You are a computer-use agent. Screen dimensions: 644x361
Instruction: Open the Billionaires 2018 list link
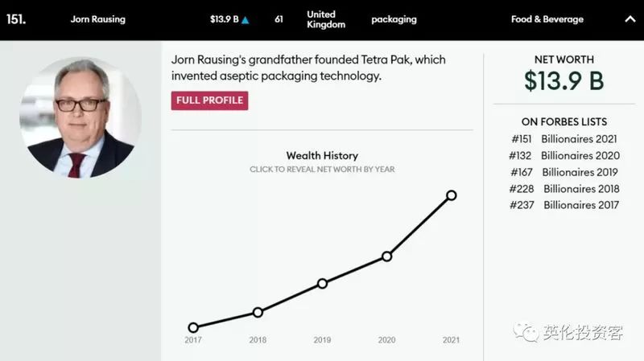pos(581,189)
